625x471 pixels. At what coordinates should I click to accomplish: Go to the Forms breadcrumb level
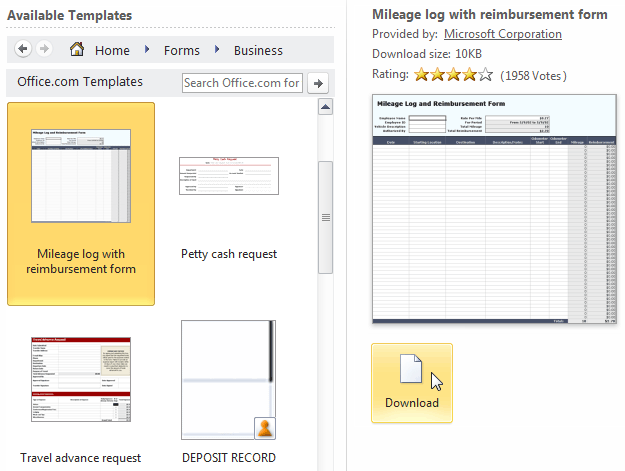(x=181, y=50)
